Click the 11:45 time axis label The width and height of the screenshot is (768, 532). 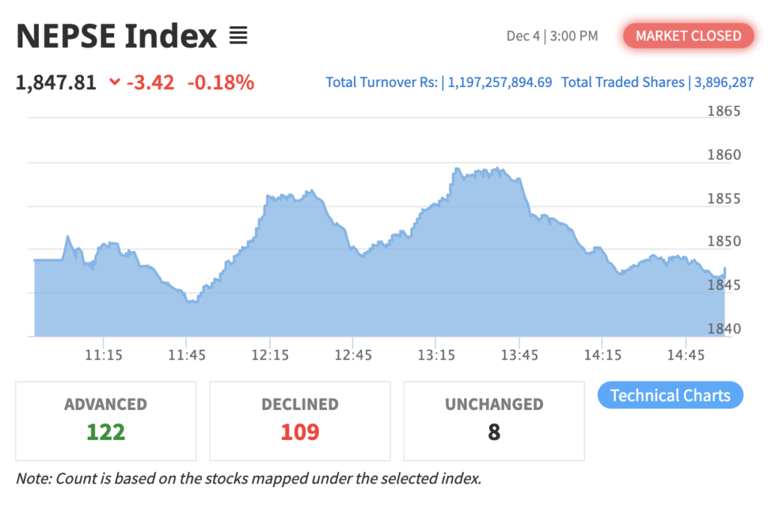[187, 355]
